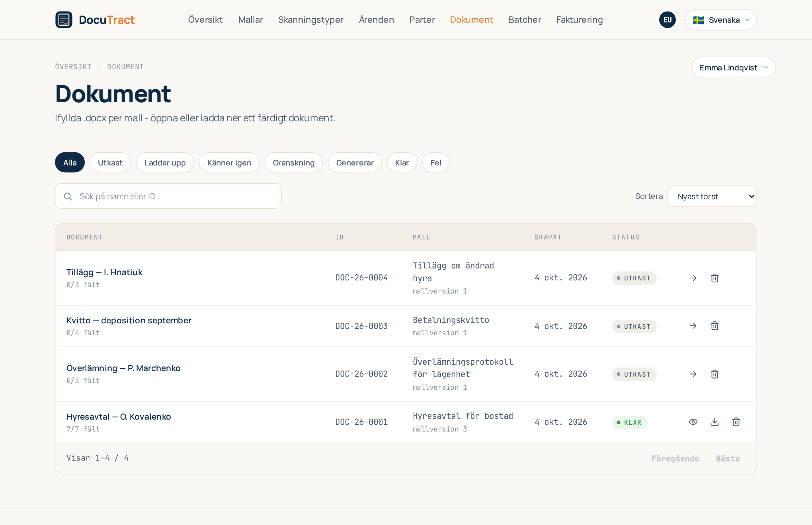
Task: Open the Svenska language dropdown
Action: [721, 20]
